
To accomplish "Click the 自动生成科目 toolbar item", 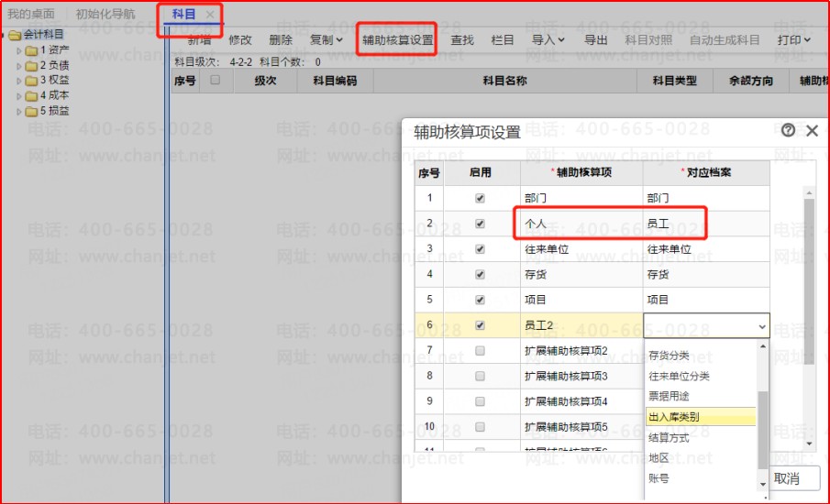I will pyautogui.click(x=725, y=39).
